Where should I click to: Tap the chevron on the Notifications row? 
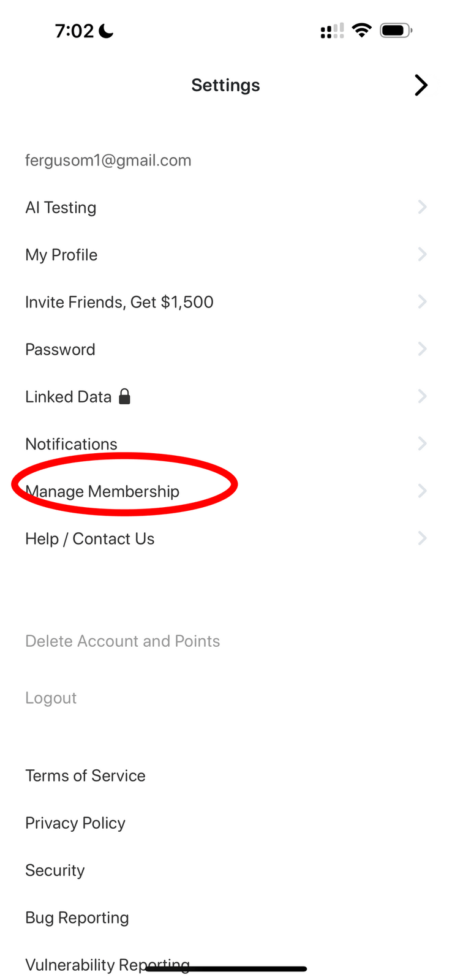click(x=422, y=443)
